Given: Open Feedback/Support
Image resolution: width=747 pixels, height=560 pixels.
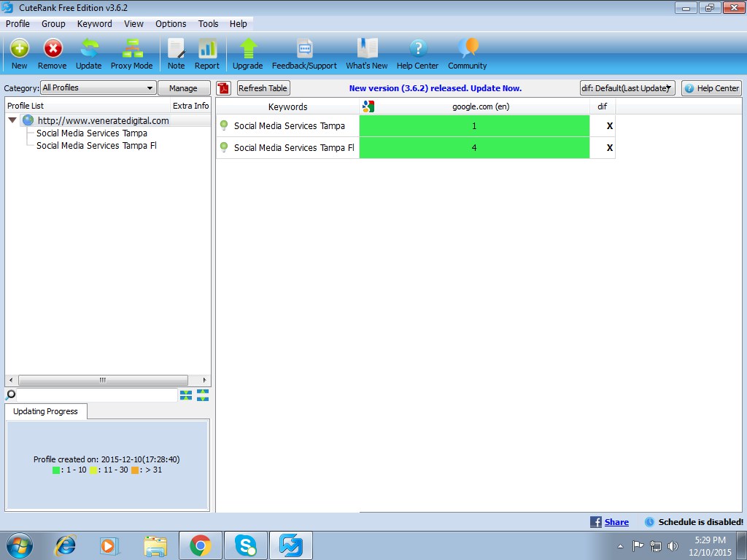Looking at the screenshot, I should click(304, 54).
